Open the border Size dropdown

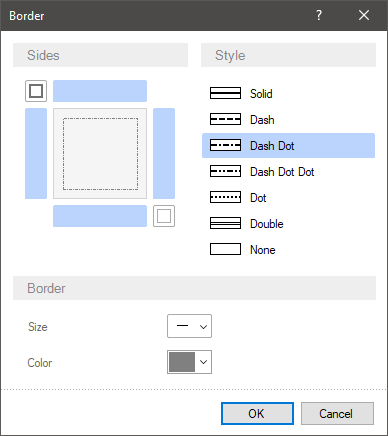click(x=189, y=326)
